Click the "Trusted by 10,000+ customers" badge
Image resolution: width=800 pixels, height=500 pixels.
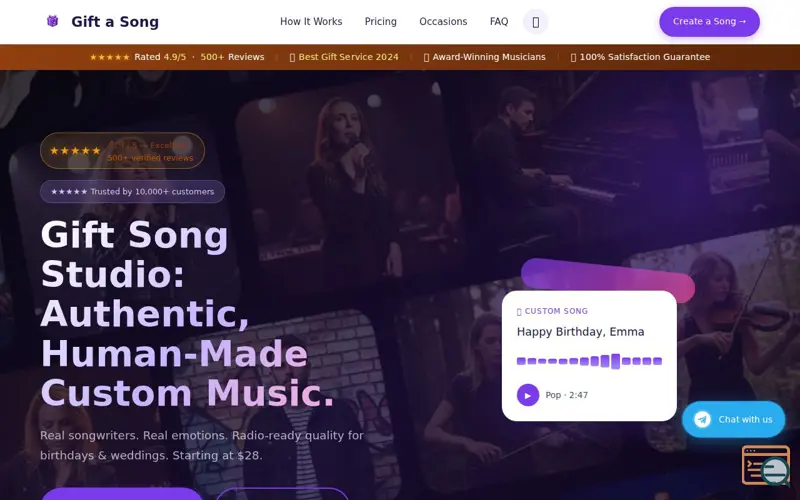coord(132,192)
